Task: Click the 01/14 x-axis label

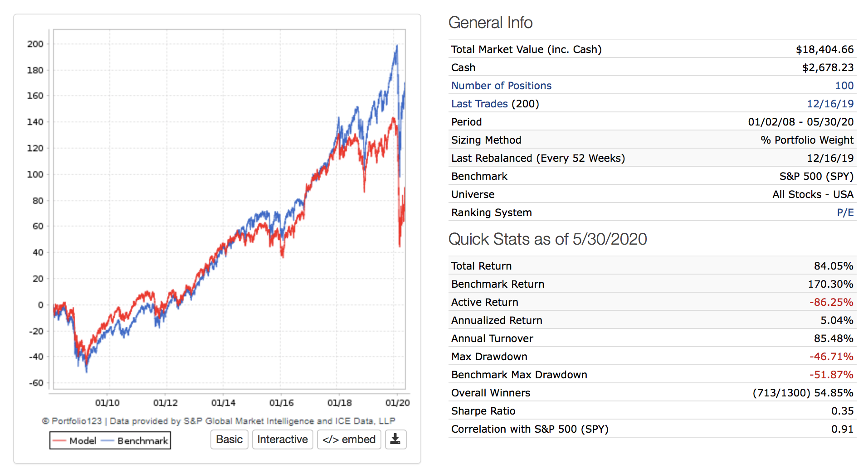Action: pos(223,403)
